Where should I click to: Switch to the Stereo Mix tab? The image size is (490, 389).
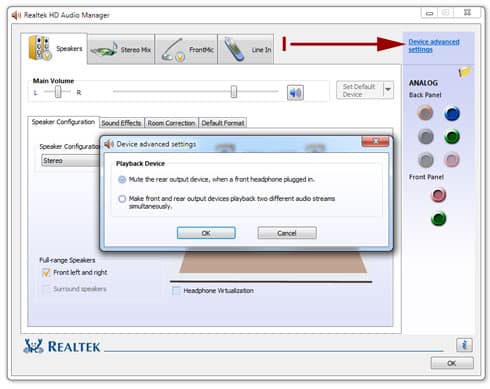[x=121, y=49]
